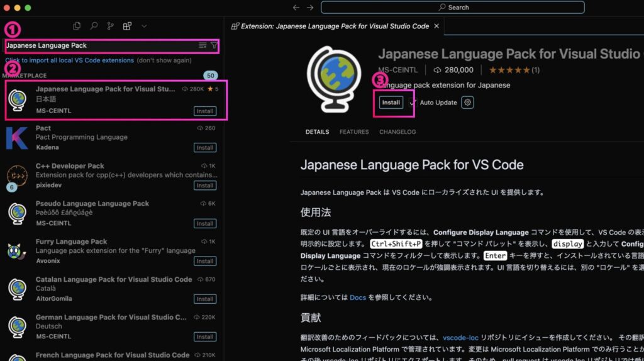
Task: Select the German Language Pack entry
Action: [112, 326]
